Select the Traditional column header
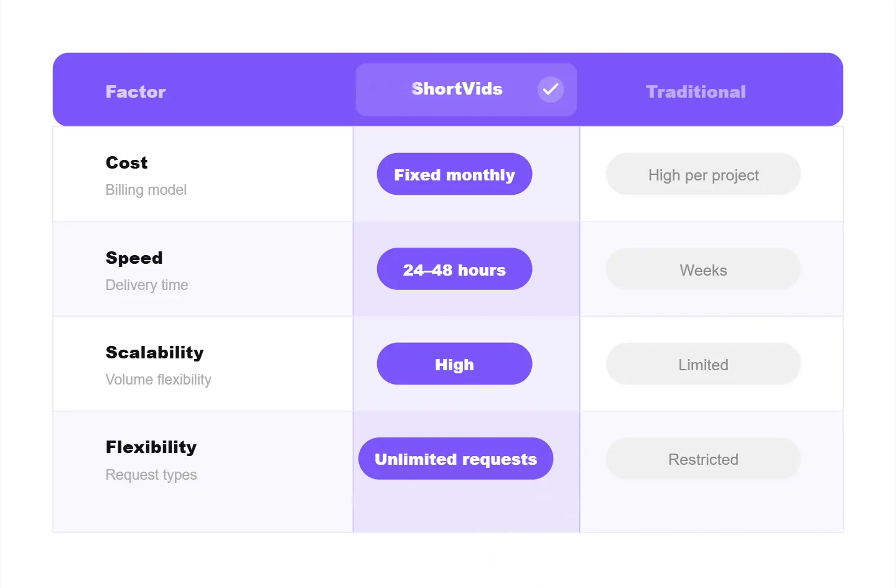This screenshot has height=588, width=896. (696, 92)
